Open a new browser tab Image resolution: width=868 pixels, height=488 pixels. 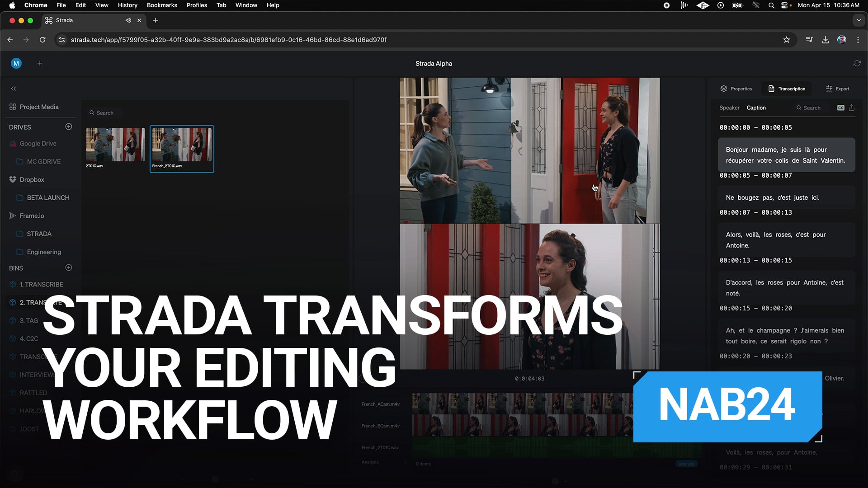coord(156,20)
